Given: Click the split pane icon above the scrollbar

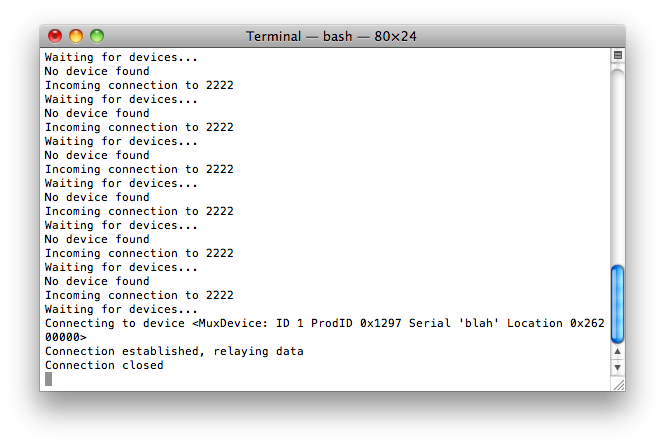Looking at the screenshot, I should [617, 55].
